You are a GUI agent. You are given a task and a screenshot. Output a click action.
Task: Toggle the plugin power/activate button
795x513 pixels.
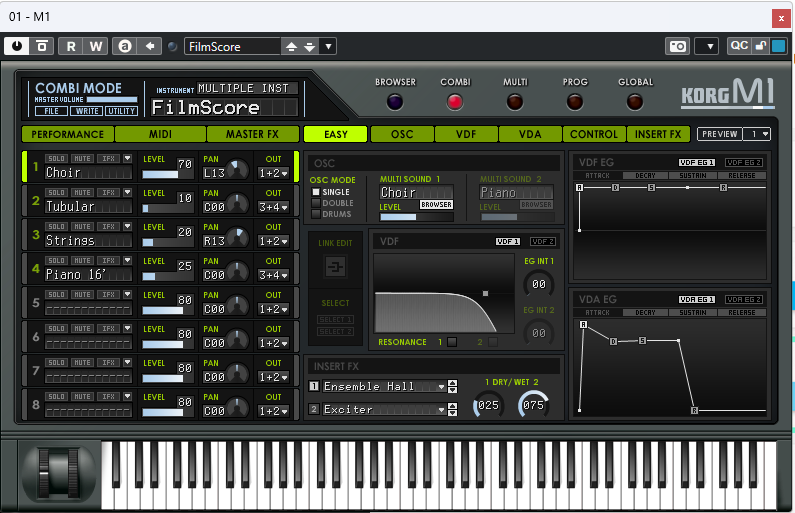pos(17,46)
